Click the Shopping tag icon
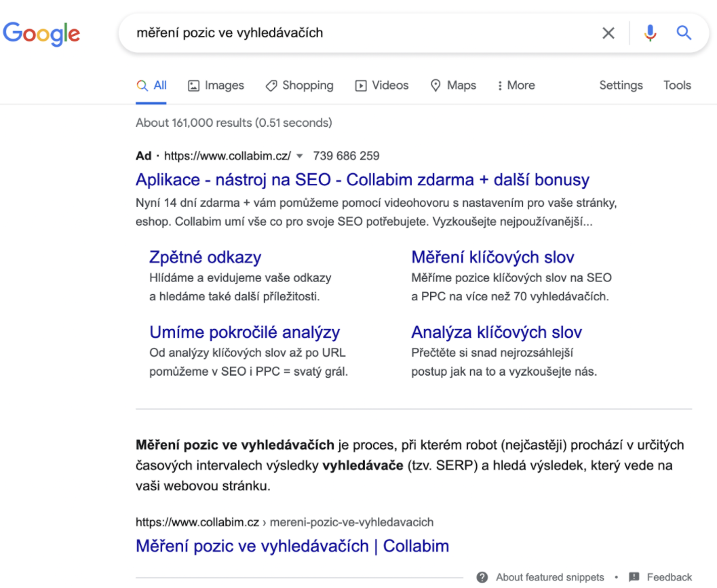Image resolution: width=717 pixels, height=588 pixels. pos(271,85)
